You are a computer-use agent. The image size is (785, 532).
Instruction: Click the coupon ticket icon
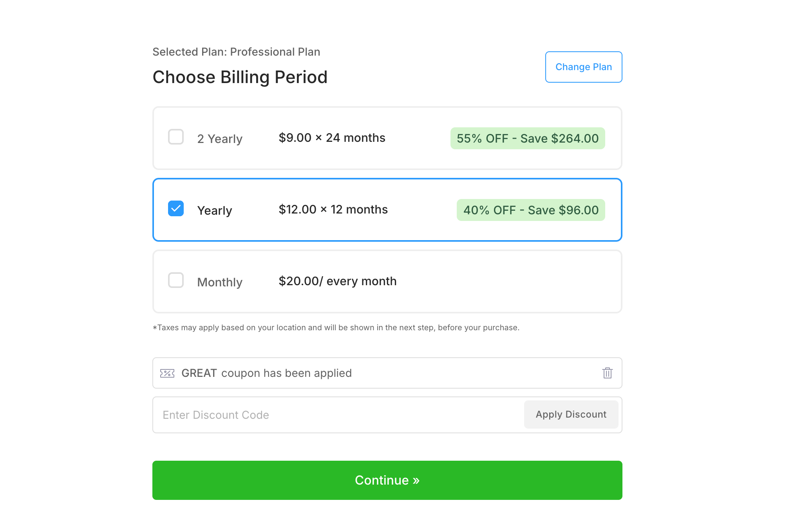point(167,373)
